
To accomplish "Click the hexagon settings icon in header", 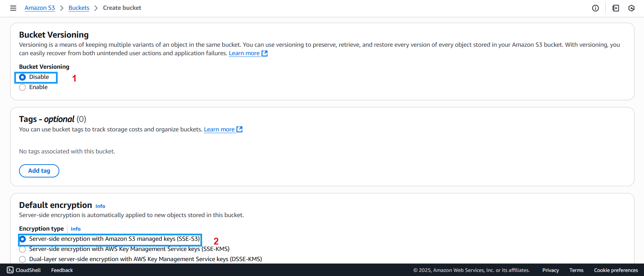I will [631, 8].
